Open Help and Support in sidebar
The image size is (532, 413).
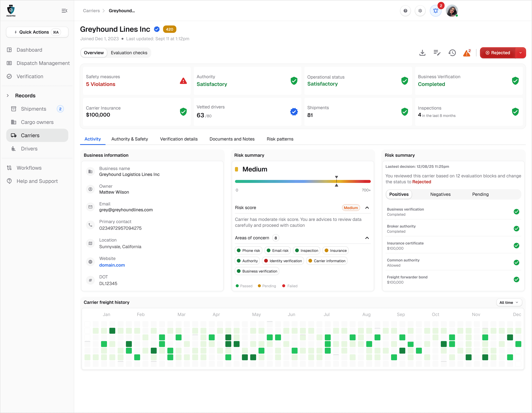pyautogui.click(x=37, y=181)
